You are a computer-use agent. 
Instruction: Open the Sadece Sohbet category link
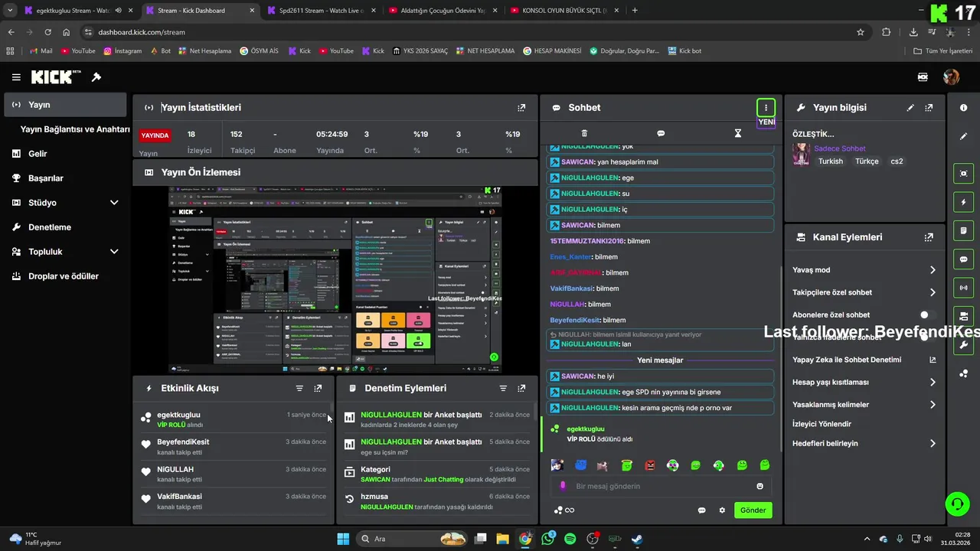click(x=840, y=148)
